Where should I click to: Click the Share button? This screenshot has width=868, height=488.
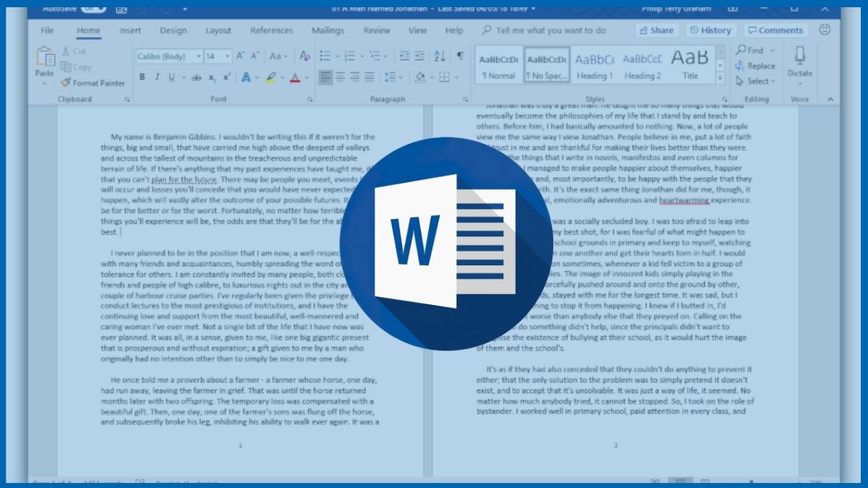657,30
